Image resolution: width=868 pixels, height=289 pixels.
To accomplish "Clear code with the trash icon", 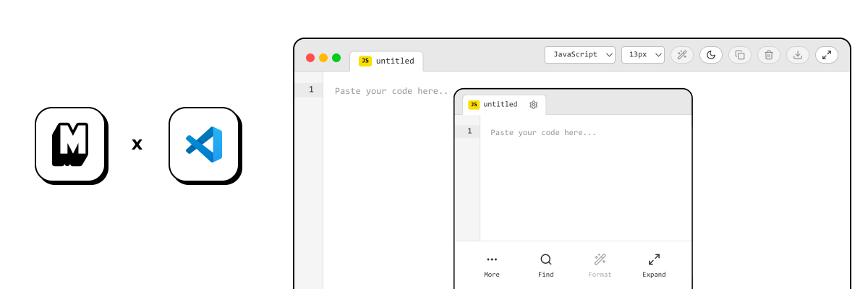I will point(769,55).
